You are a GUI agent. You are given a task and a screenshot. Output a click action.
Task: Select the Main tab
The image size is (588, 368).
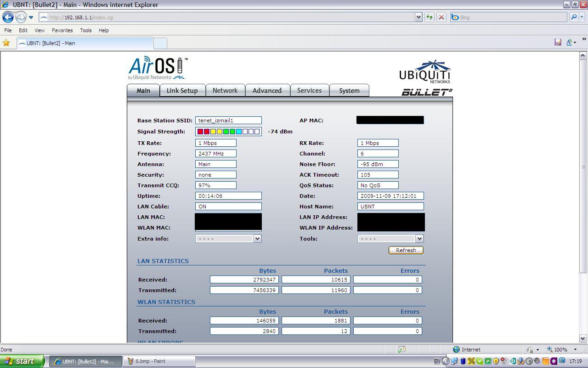coord(143,91)
